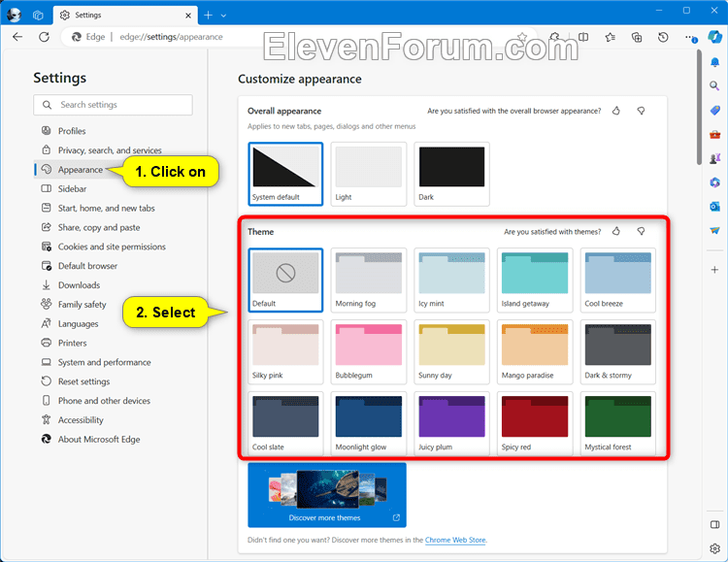This screenshot has width=728, height=562.
Task: Open Cookies and site permissions
Action: [x=112, y=247]
